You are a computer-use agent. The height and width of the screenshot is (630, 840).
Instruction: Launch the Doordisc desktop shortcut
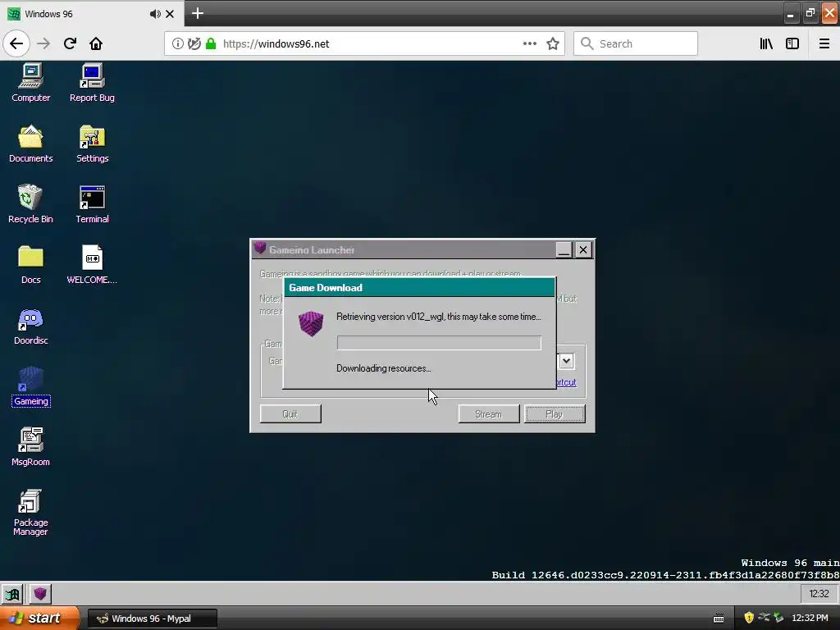30,326
